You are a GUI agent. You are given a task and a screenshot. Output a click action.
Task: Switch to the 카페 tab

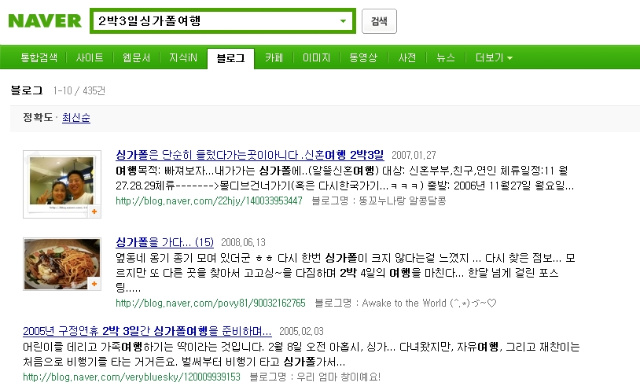[274, 58]
